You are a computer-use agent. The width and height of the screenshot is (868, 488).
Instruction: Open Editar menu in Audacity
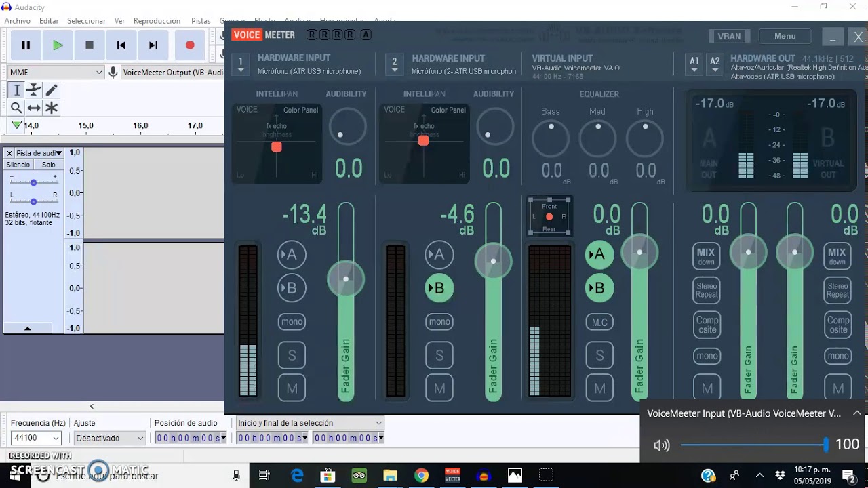49,21
